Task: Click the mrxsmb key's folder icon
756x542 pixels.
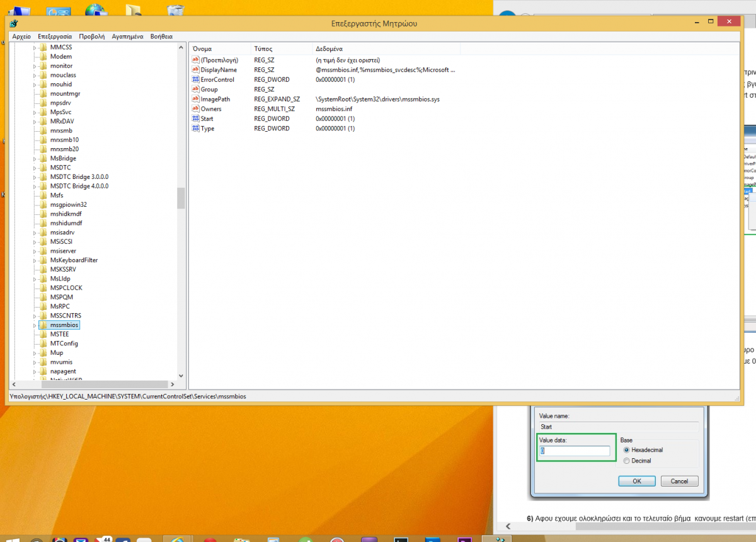Action: click(x=43, y=130)
